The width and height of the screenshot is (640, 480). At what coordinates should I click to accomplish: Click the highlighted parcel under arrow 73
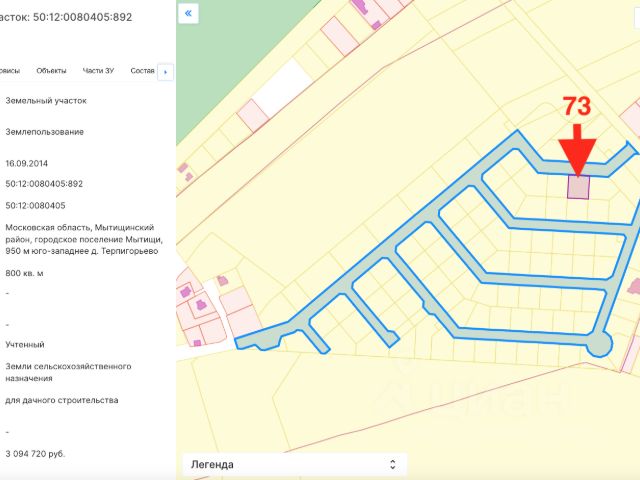(x=578, y=187)
